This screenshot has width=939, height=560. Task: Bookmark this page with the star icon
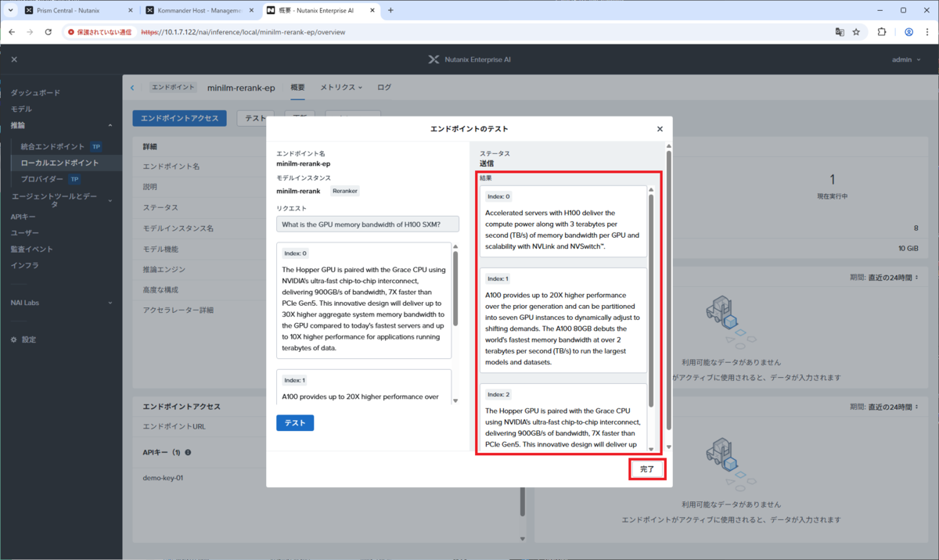(857, 32)
